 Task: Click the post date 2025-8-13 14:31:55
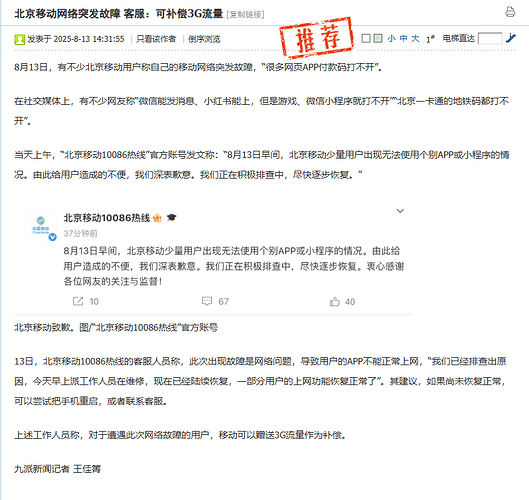click(89, 39)
